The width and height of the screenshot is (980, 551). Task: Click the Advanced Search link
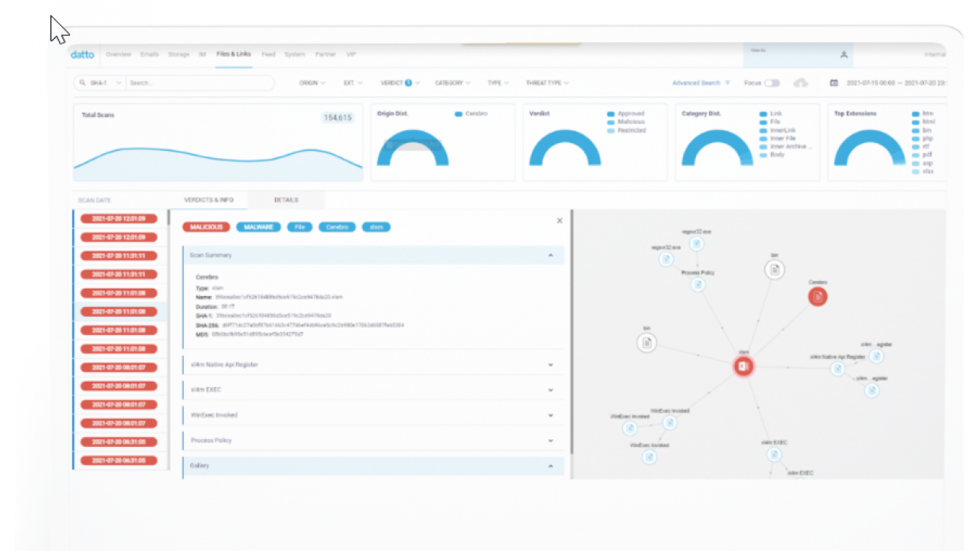click(x=696, y=83)
